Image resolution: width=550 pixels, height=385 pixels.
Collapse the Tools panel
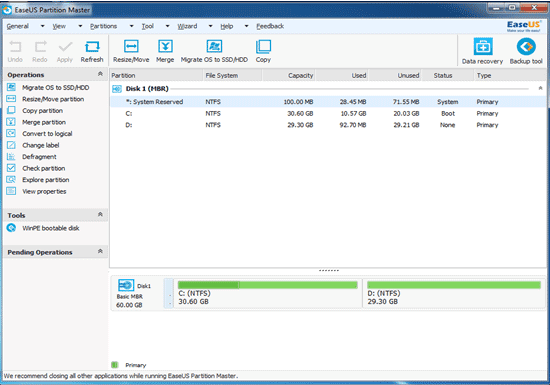(x=100, y=214)
